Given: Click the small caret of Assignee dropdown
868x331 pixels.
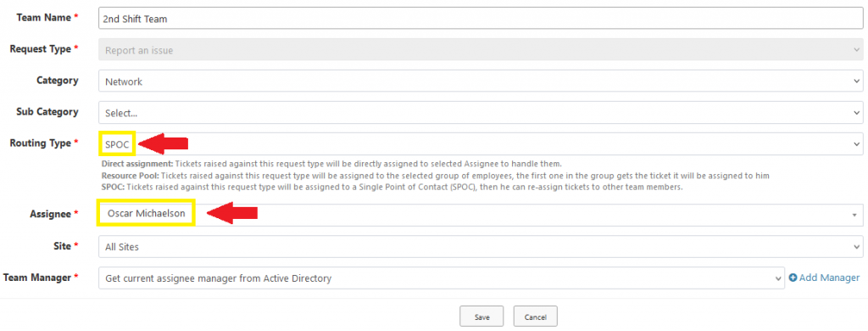Looking at the screenshot, I should click(x=855, y=215).
